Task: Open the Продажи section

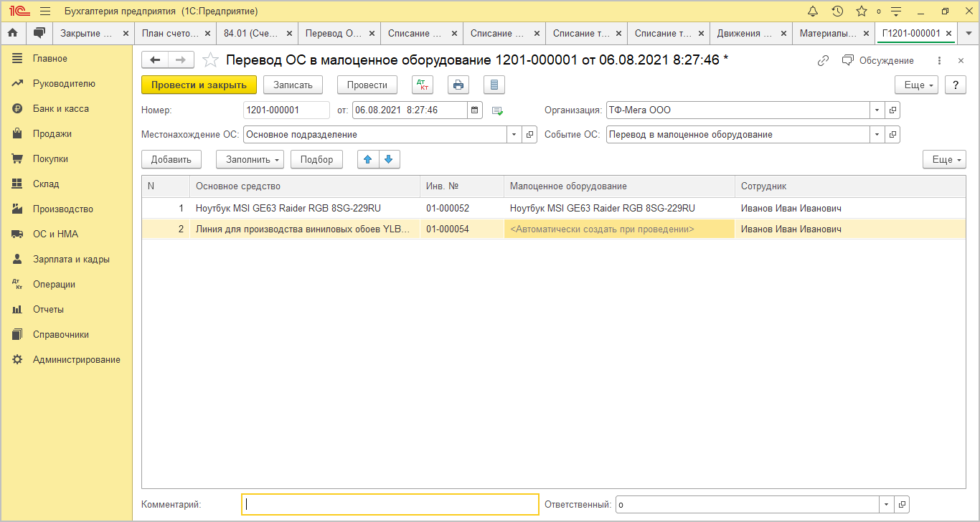Action: 66,134
